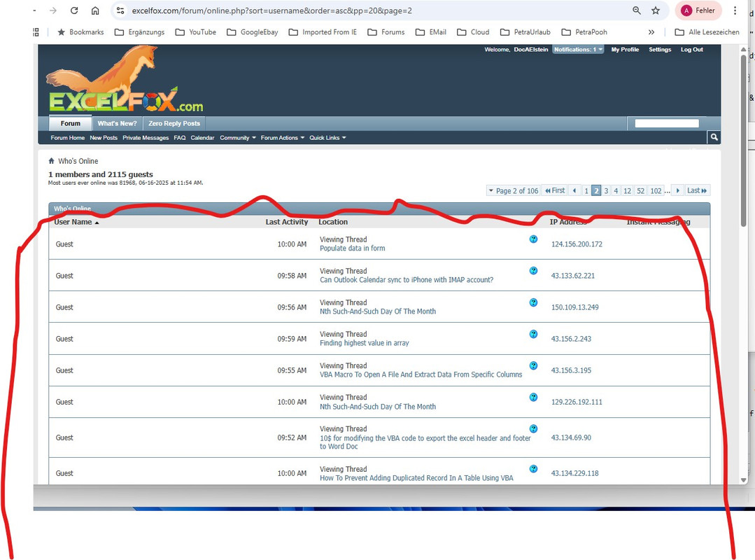Open New Posts in the navigation bar
This screenshot has height=560, width=755.
(104, 138)
